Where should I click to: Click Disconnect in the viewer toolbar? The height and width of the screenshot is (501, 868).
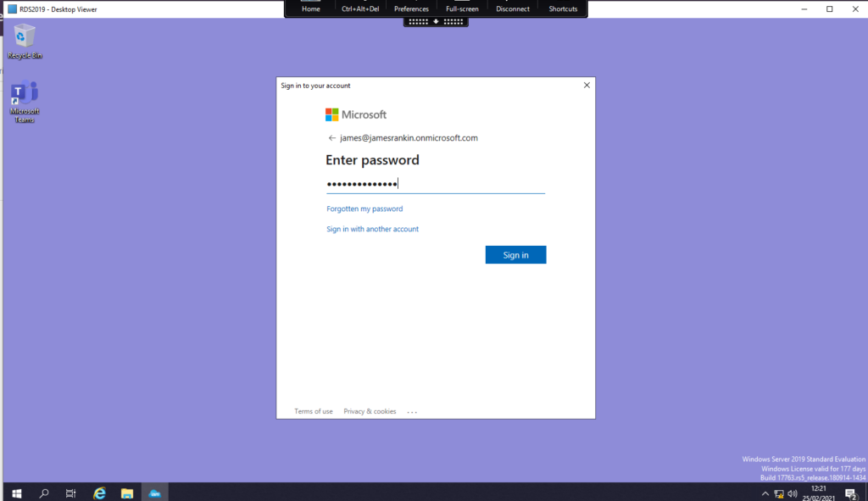pyautogui.click(x=513, y=8)
